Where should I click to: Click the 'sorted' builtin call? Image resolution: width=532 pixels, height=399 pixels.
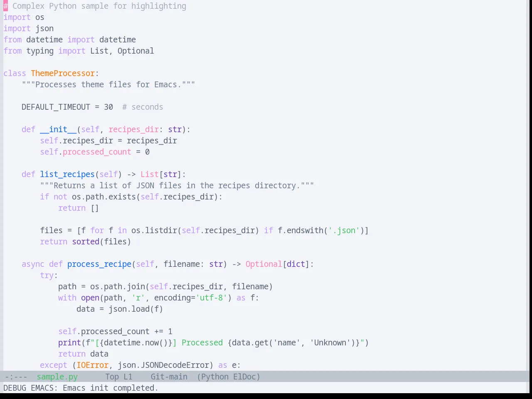(86, 241)
